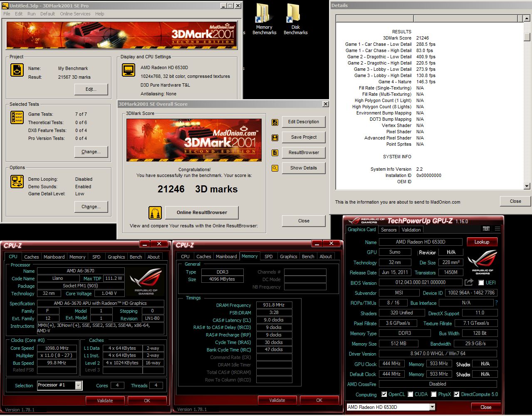Toggle the CUDA checkbox

[411, 394]
